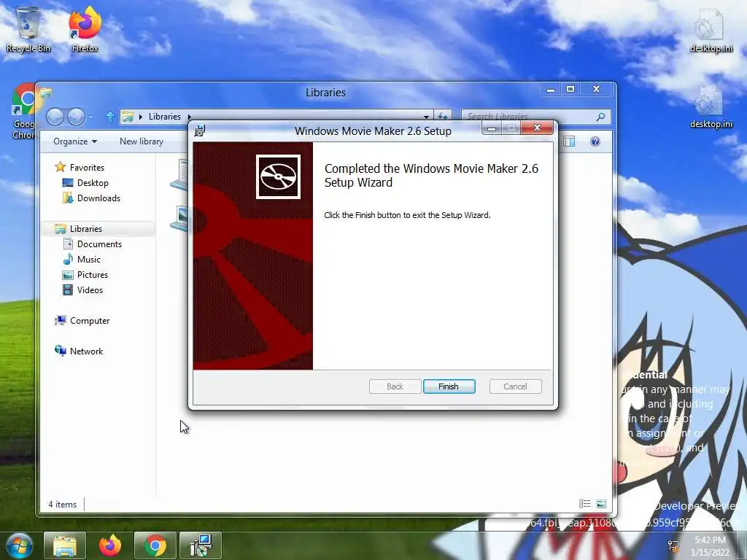Click the Search Libraries field

pyautogui.click(x=529, y=117)
